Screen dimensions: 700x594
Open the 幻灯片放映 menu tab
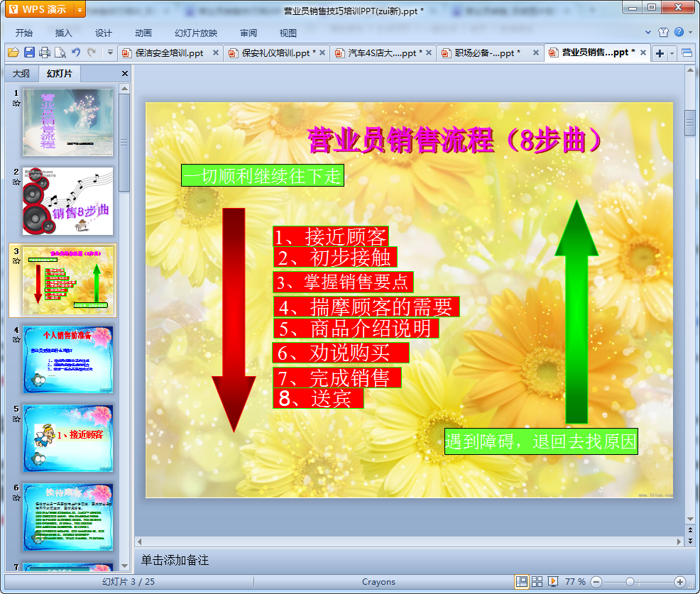click(x=196, y=33)
